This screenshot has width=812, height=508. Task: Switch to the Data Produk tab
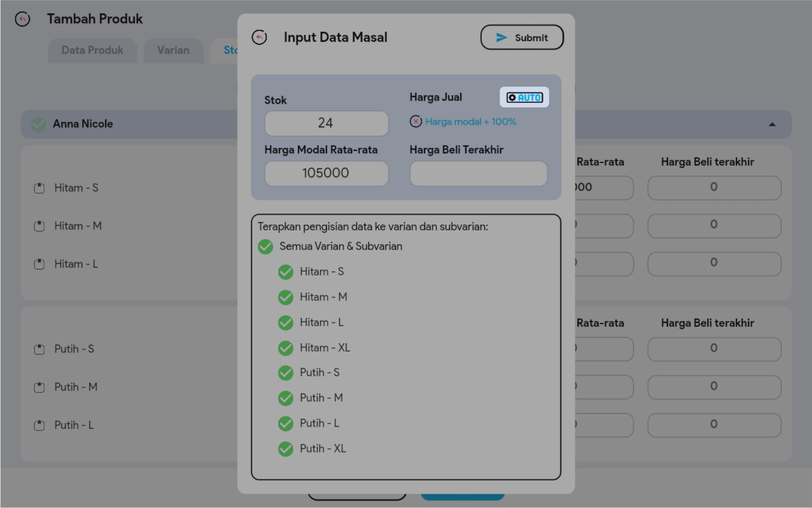pyautogui.click(x=93, y=50)
